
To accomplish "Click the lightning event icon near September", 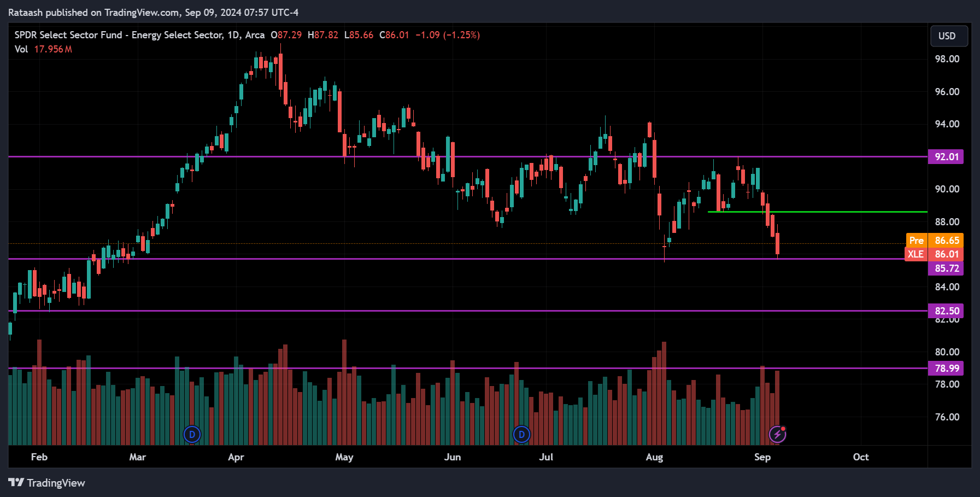I will click(777, 435).
